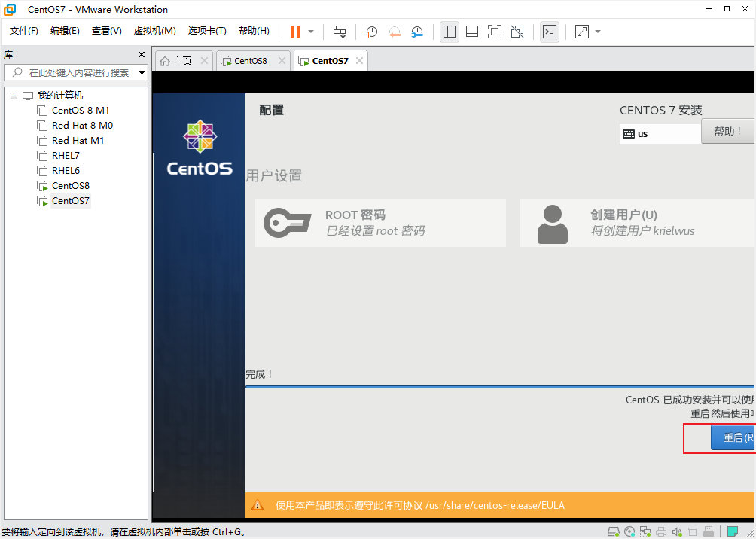Open the power options dropdown beside pause
The width and height of the screenshot is (756, 539).
311,32
